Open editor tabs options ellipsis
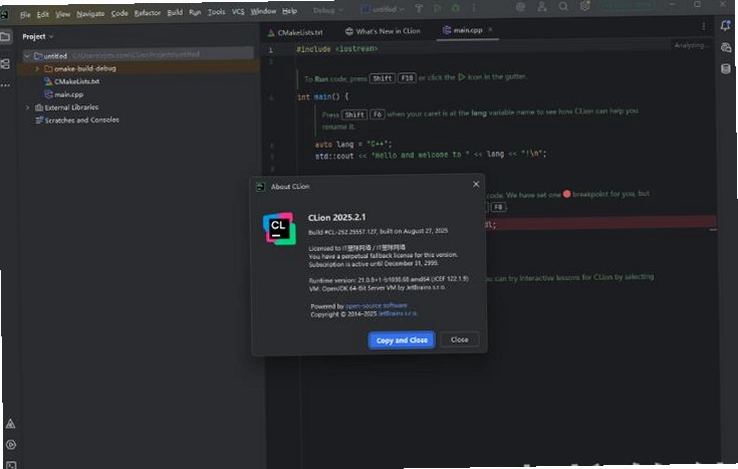 pos(704,26)
